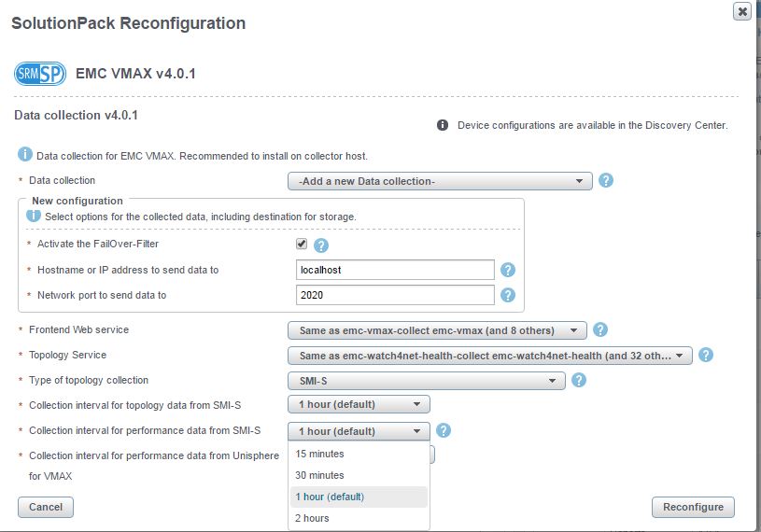The width and height of the screenshot is (761, 532).
Task: Click the network port field containing 2020
Action: coord(395,295)
